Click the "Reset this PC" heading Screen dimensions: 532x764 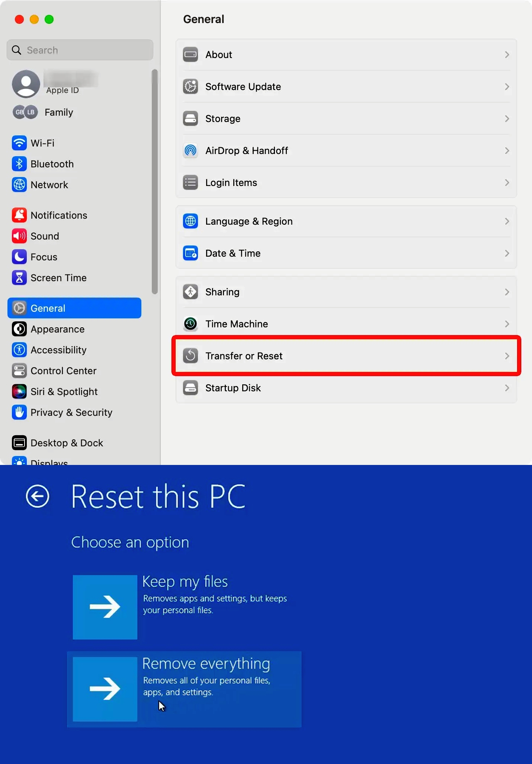coord(158,496)
